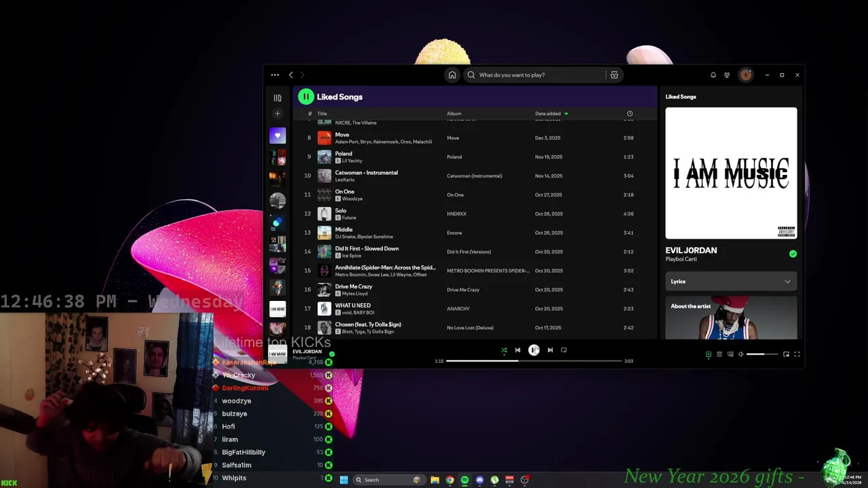This screenshot has width=868, height=488.
Task: Open the user profile avatar menu
Action: click(x=746, y=75)
